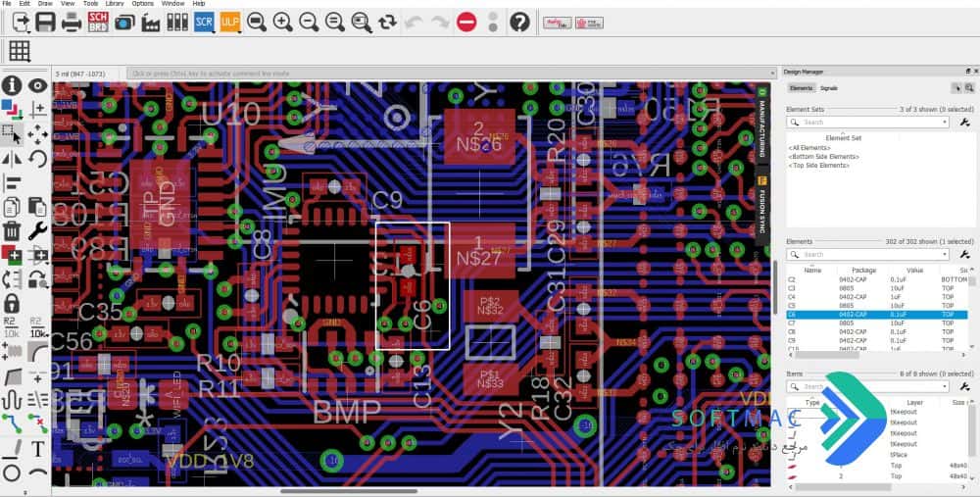The height and width of the screenshot is (497, 980).
Task: Select the Arc drawing tool
Action: click(37, 473)
